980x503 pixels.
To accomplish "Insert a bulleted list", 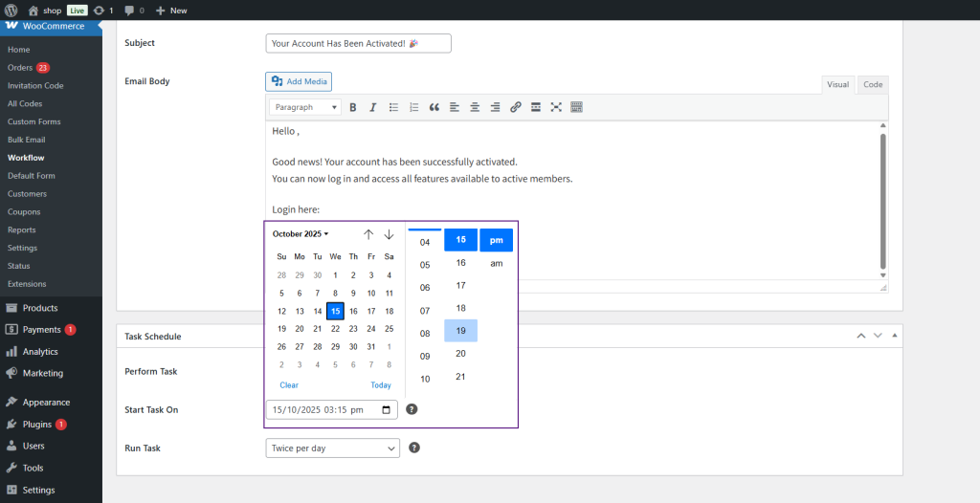I will click(393, 107).
